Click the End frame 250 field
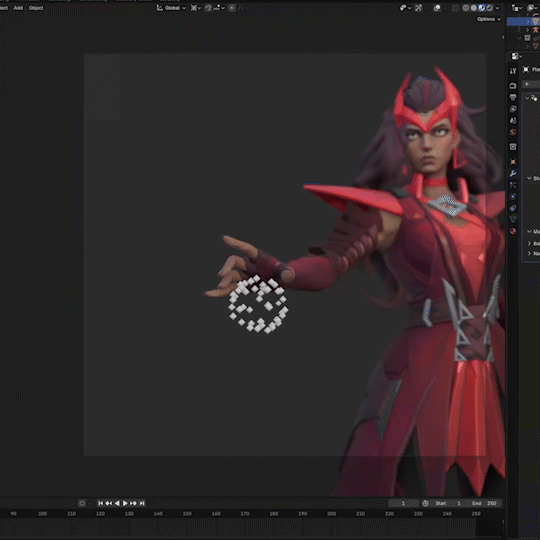The image size is (540, 540). [485, 503]
